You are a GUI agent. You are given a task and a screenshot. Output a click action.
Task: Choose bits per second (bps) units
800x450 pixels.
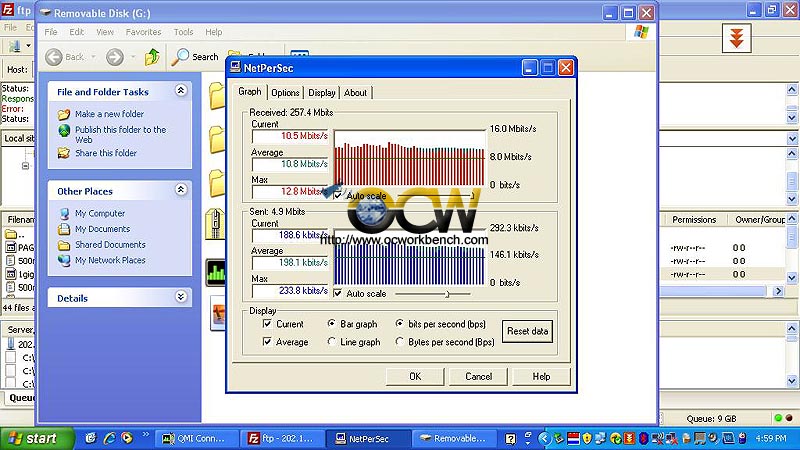coord(399,324)
